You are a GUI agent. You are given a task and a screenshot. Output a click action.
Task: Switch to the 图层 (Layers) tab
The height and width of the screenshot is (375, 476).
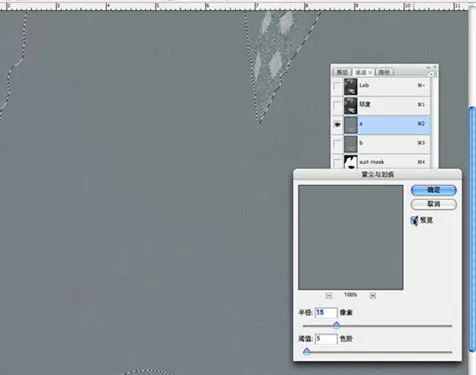coord(342,72)
